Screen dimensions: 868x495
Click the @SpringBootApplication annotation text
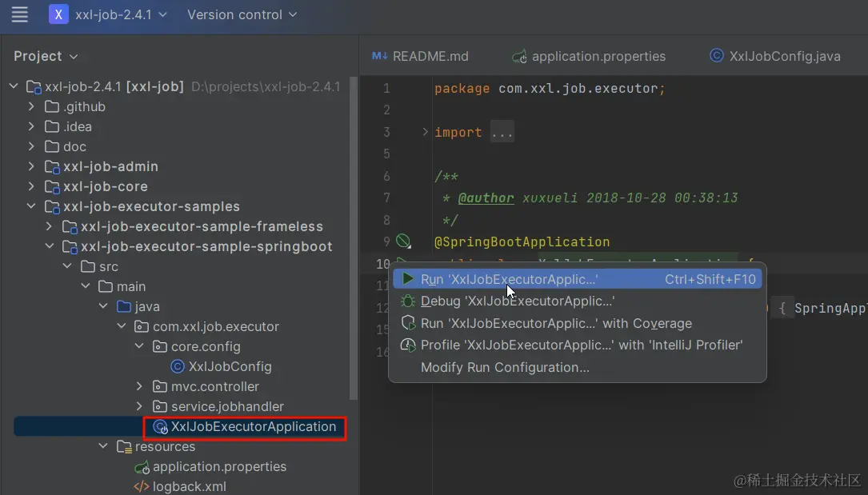[x=522, y=242]
